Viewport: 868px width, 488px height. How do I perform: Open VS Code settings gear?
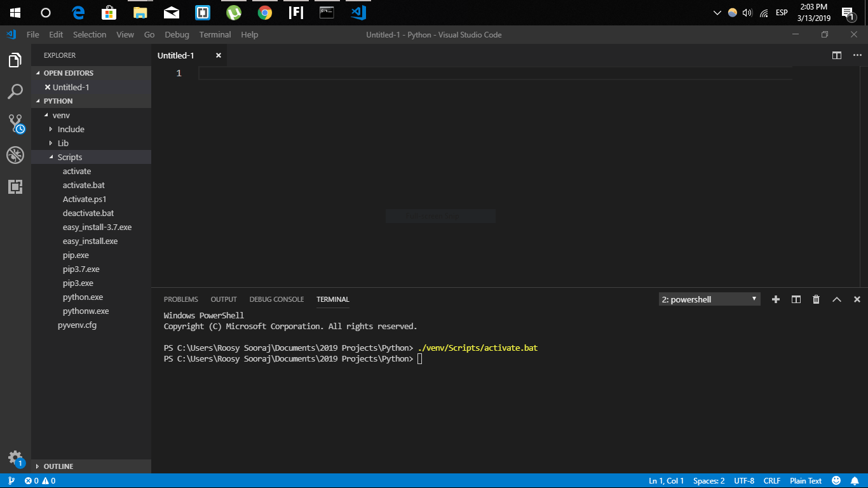pyautogui.click(x=15, y=456)
